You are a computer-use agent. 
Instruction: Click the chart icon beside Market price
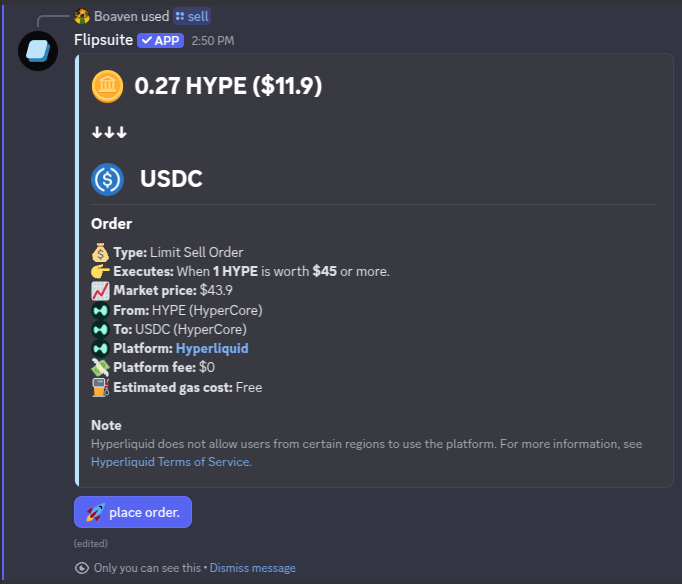[x=100, y=290]
